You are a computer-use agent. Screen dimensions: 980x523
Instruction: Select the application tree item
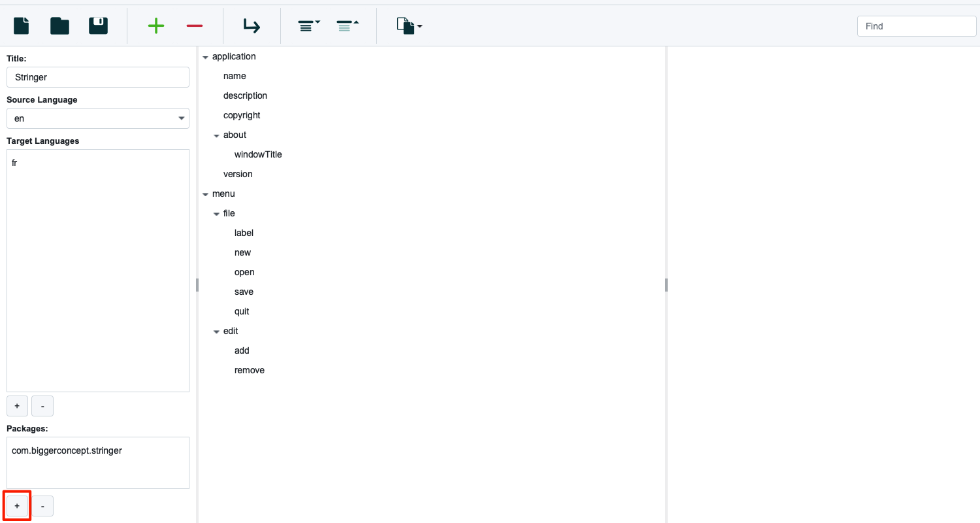click(234, 56)
